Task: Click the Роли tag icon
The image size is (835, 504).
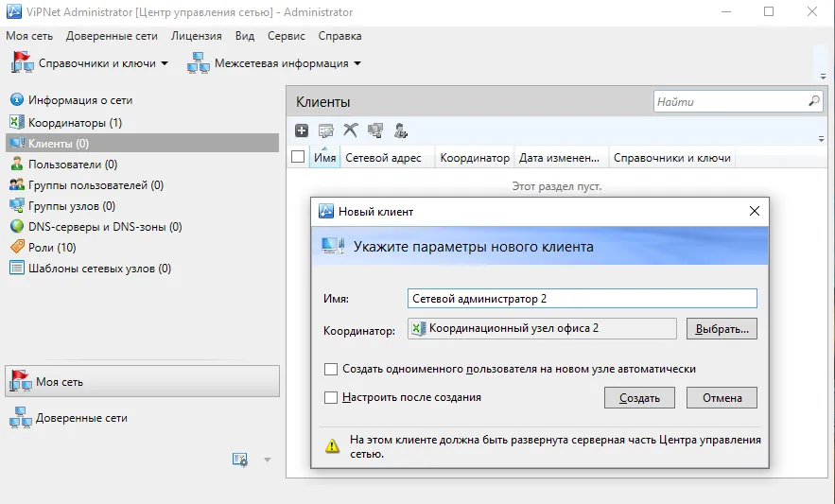Action: click(x=17, y=247)
